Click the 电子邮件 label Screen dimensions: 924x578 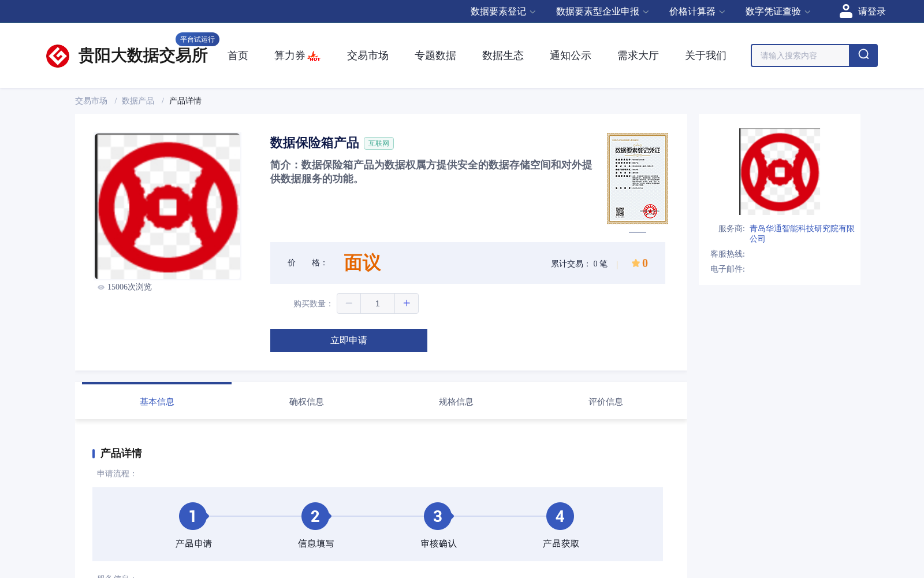[728, 269]
